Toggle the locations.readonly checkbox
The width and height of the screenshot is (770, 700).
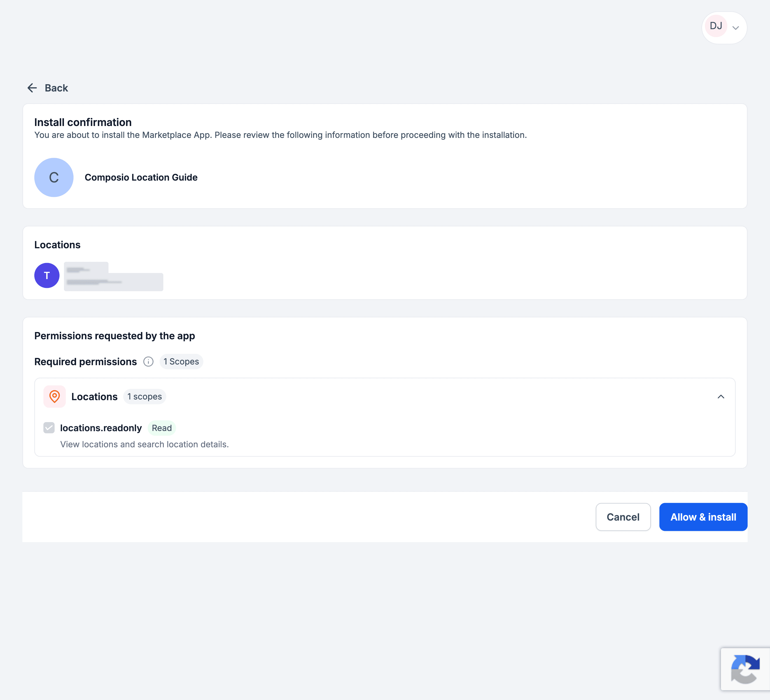click(49, 428)
